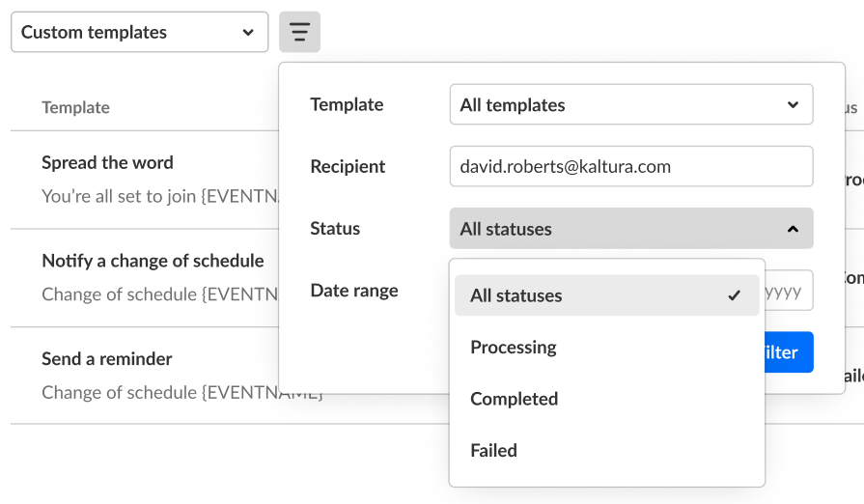Image resolution: width=864 pixels, height=504 pixels.
Task: Click the Recipient email input field
Action: pos(631,167)
